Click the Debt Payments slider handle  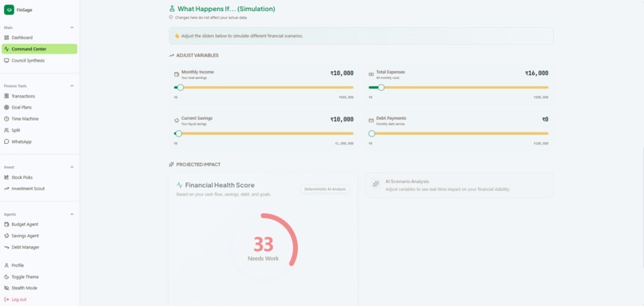click(x=372, y=133)
